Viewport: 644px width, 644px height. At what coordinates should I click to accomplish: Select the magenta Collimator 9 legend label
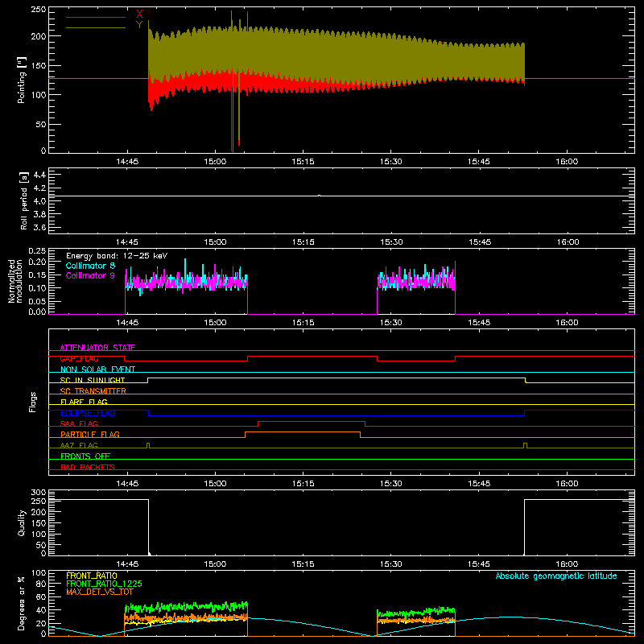pos(90,275)
